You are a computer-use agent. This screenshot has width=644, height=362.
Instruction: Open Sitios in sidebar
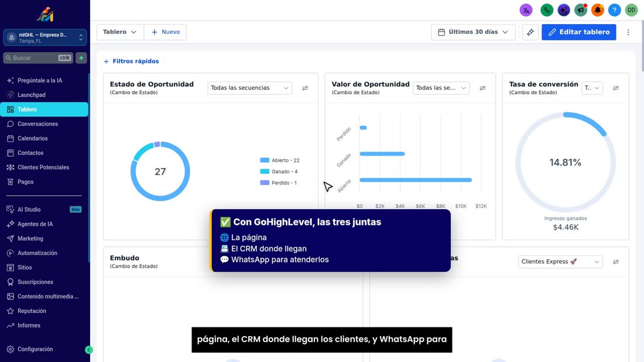click(44, 268)
